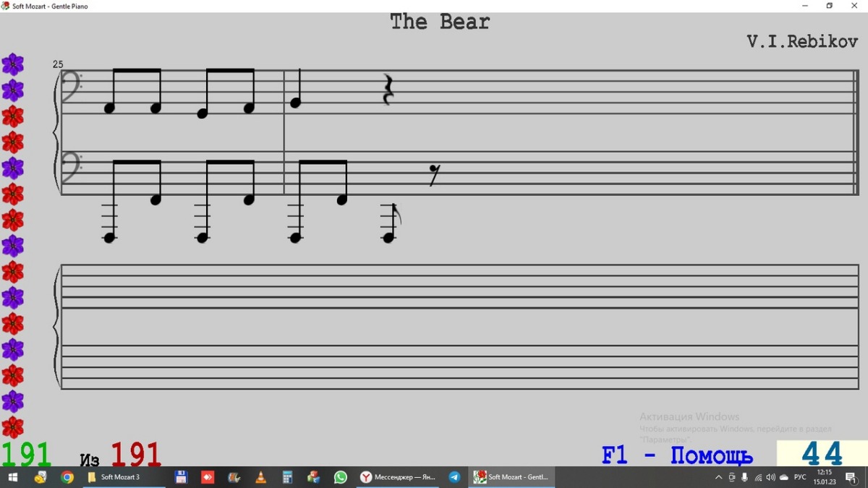The width and height of the screenshot is (868, 488).
Task: Click the quarter rest in the upper staff
Action: [388, 90]
